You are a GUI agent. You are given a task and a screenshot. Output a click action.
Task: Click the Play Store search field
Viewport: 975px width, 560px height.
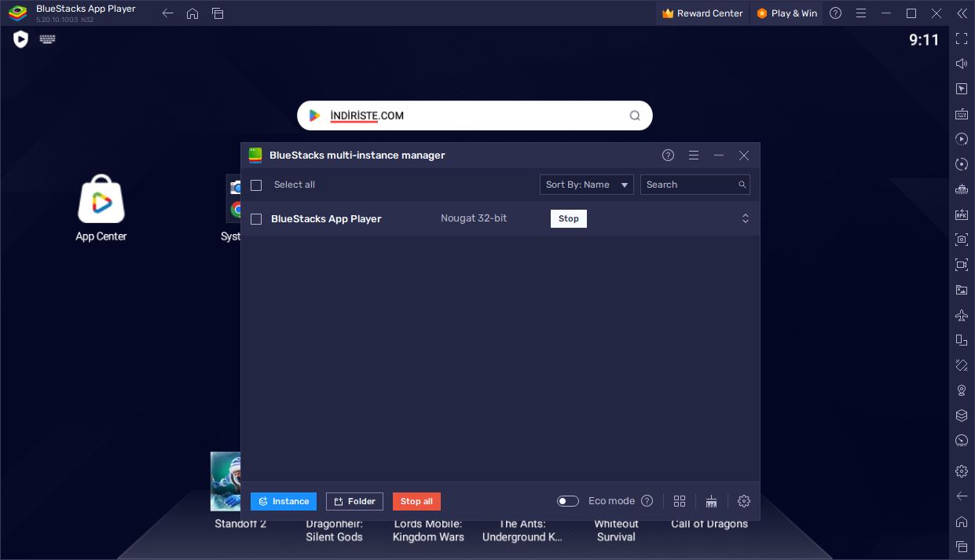pos(475,115)
